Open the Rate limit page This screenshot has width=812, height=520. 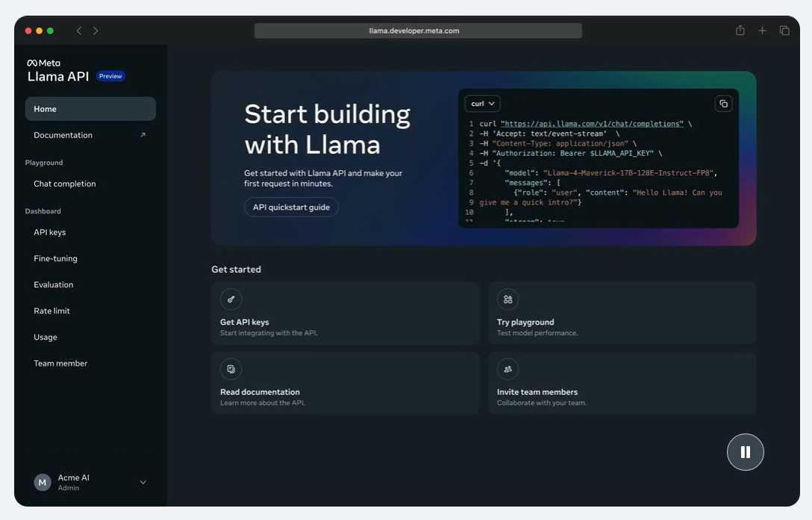point(90,311)
